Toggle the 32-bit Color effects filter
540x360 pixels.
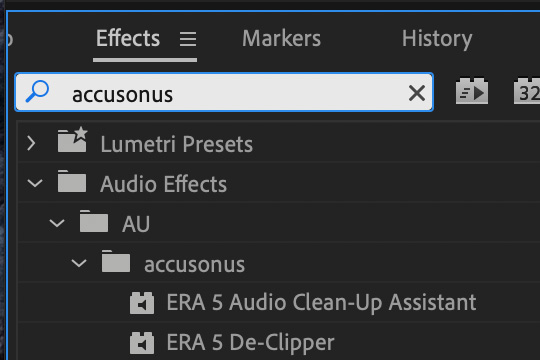[x=527, y=91]
